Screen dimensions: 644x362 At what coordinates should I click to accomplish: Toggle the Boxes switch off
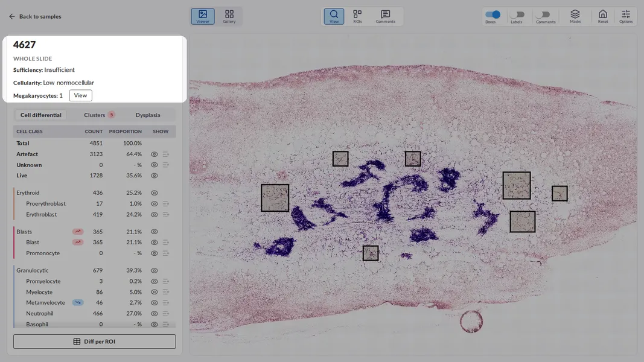click(x=493, y=14)
